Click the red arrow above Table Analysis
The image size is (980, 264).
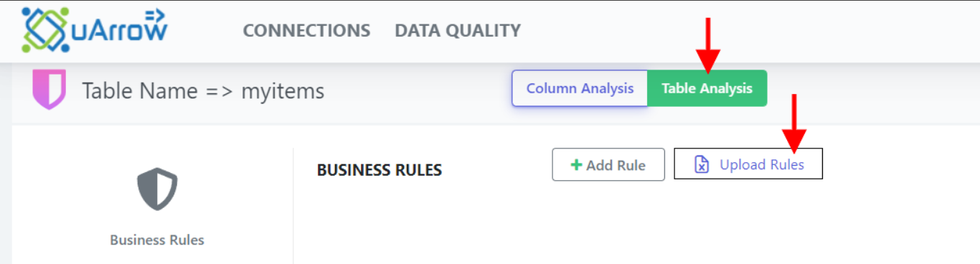(707, 46)
